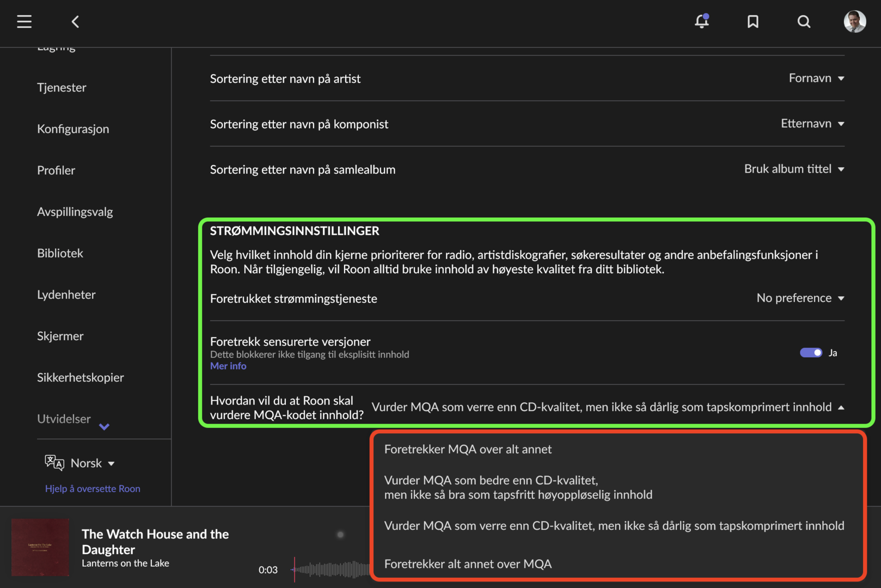
Task: Select Vurder MQA som bedre enn CD-kvalitet option
Action: (518, 487)
